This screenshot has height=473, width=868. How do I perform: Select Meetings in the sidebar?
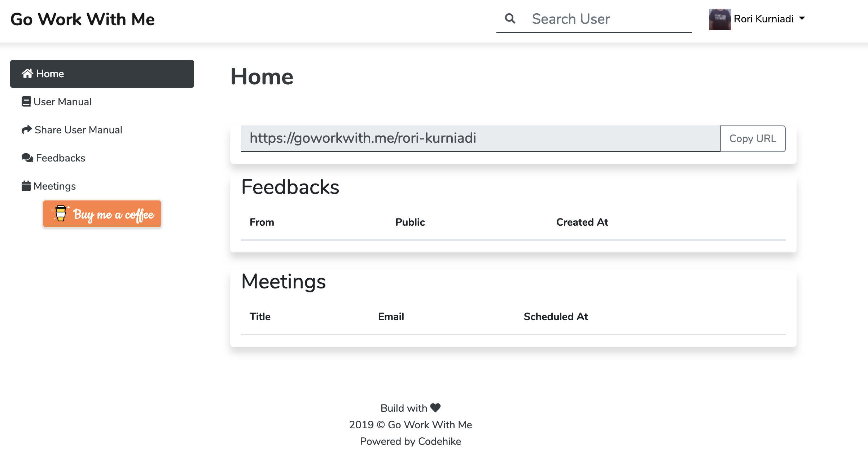coord(54,186)
